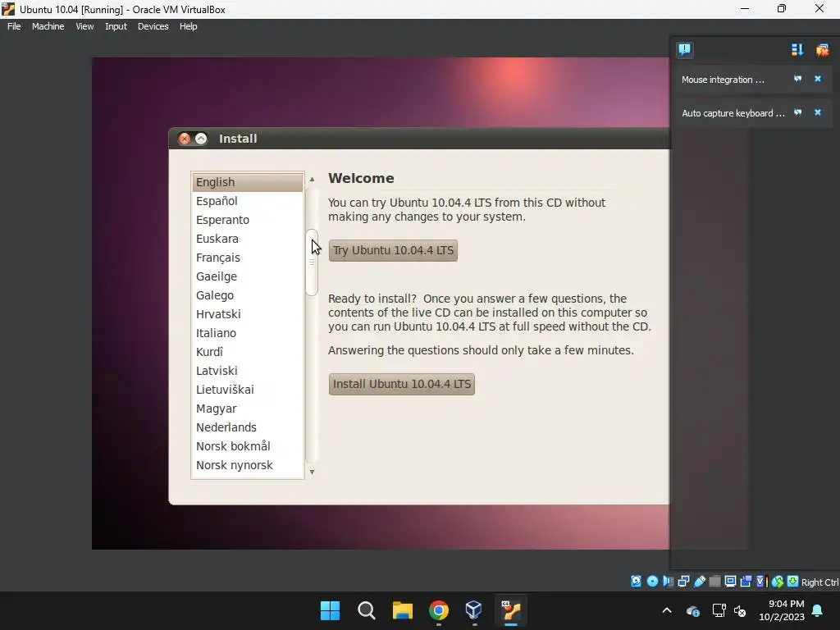Click the taskbar clock showing 9:04 PM
This screenshot has width=840, height=630.
pyautogui.click(x=782, y=610)
